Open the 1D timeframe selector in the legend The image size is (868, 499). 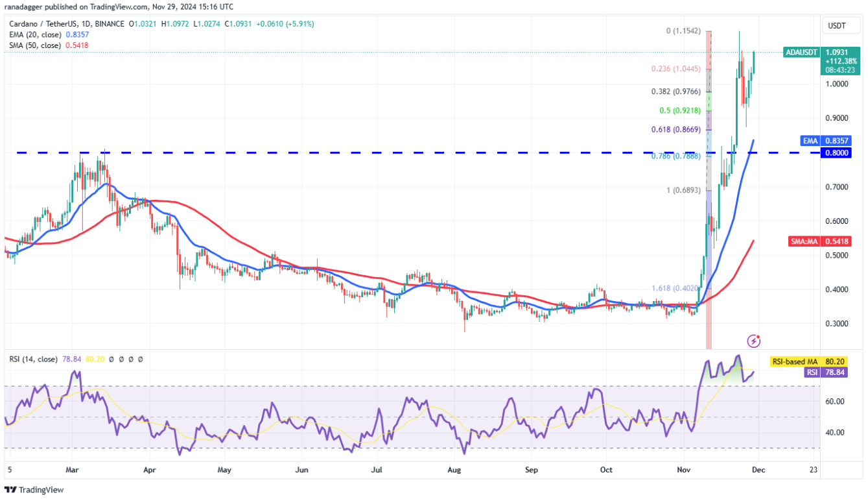(85, 23)
